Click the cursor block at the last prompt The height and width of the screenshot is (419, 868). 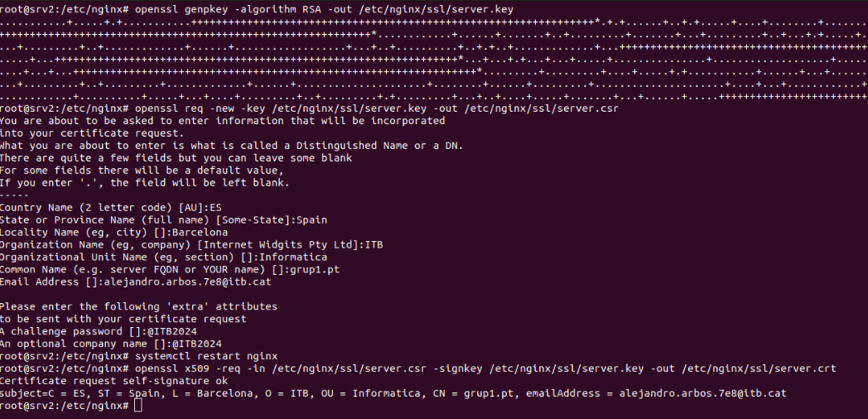point(138,406)
